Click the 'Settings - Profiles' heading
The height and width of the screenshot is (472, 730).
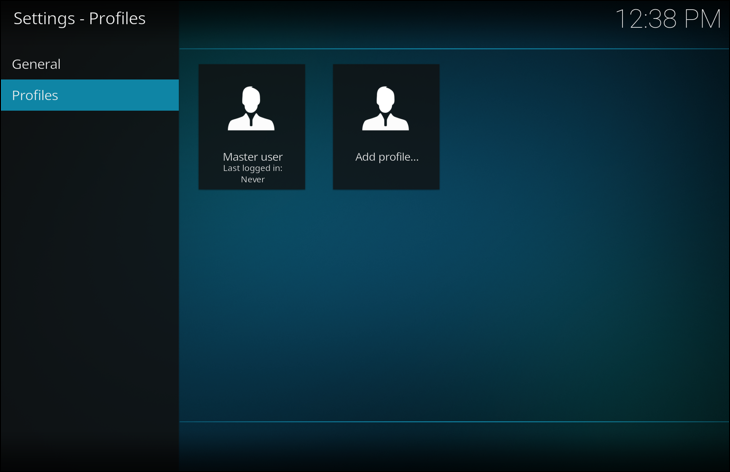[x=80, y=19]
